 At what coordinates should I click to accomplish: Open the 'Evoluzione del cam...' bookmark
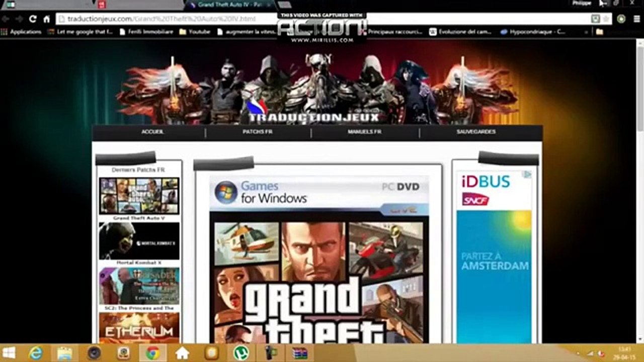pyautogui.click(x=460, y=32)
